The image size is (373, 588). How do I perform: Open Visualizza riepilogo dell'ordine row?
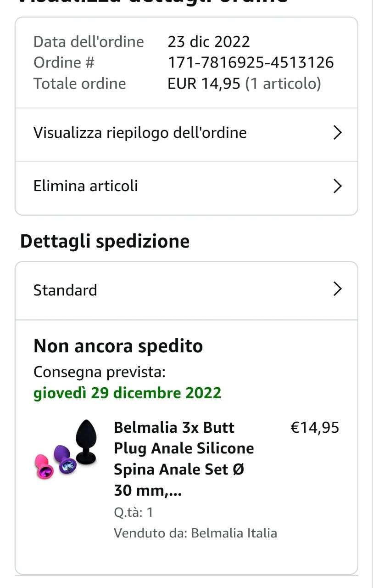(x=140, y=133)
